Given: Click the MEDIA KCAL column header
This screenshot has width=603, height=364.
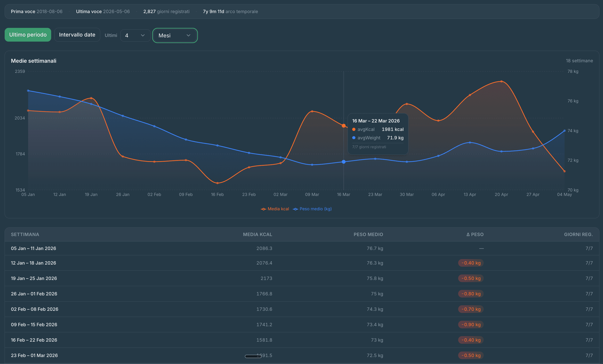Looking at the screenshot, I should (258, 234).
